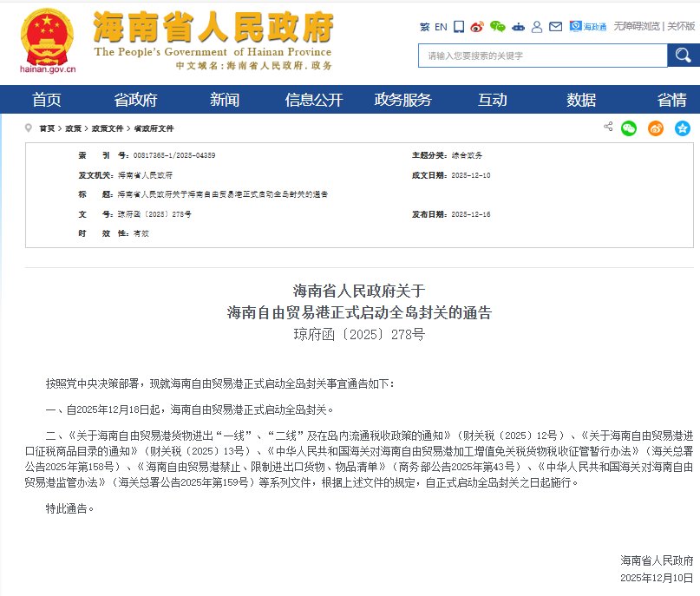The width and height of the screenshot is (700, 596).
Task: Click the grey share icon
Action: click(608, 127)
